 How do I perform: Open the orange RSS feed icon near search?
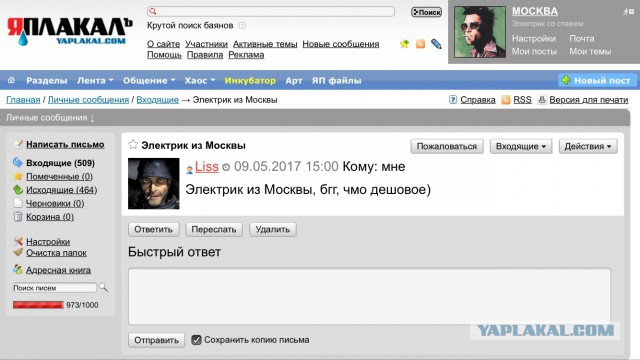[420, 44]
